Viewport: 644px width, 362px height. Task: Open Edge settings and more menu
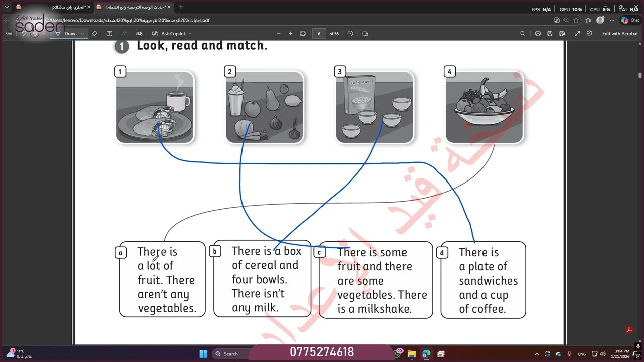click(x=612, y=20)
